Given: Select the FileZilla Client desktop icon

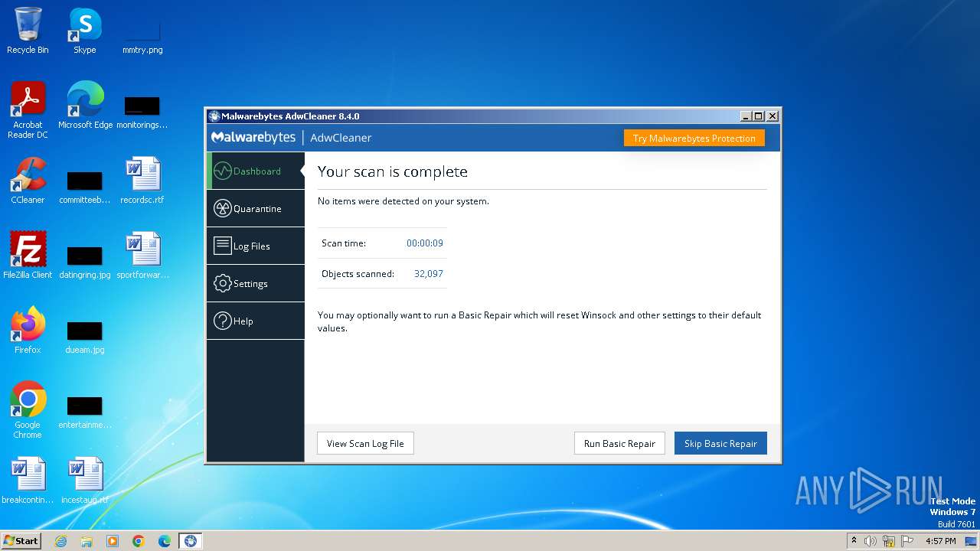Looking at the screenshot, I should tap(28, 256).
